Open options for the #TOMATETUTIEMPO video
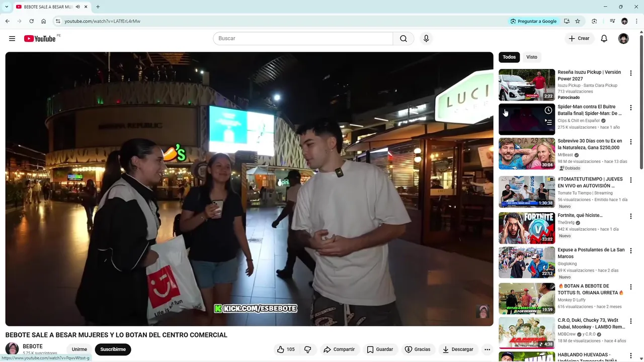Image resolution: width=644 pixels, height=362 pixels. 630,180
